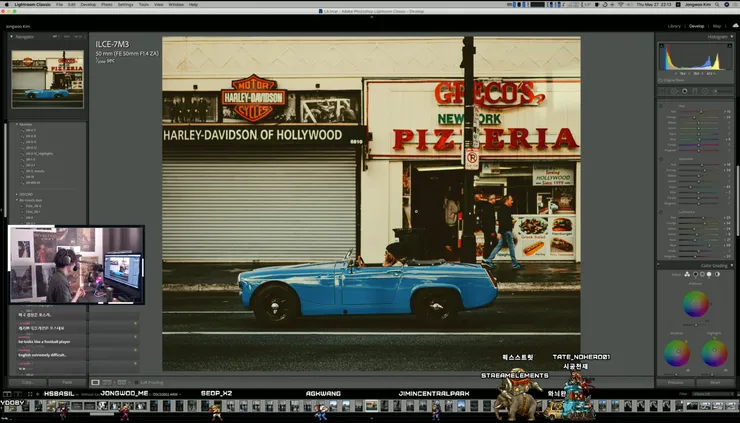The width and height of the screenshot is (740, 423).
Task: Open the Photo menu
Action: click(107, 4)
